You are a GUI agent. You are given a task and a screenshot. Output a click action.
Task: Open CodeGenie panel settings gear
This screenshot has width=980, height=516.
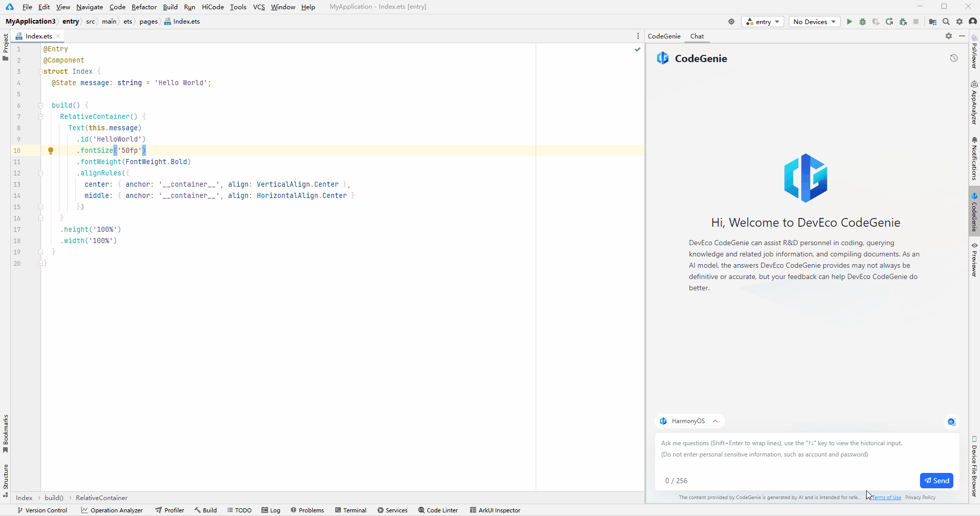[x=949, y=36]
